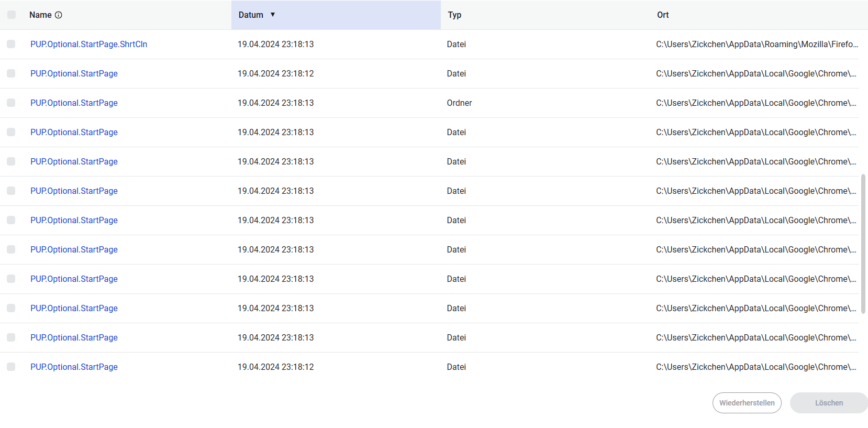
Task: Click the first row's date 19.04.2024 23:18:13
Action: pos(275,44)
